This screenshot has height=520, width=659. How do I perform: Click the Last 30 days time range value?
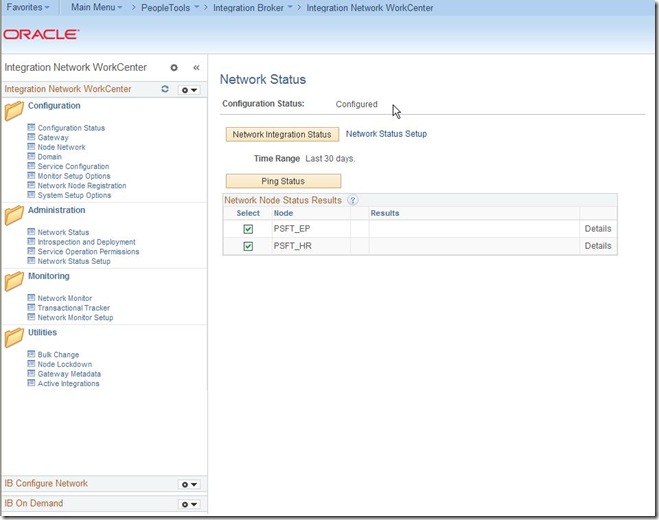pyautogui.click(x=330, y=158)
